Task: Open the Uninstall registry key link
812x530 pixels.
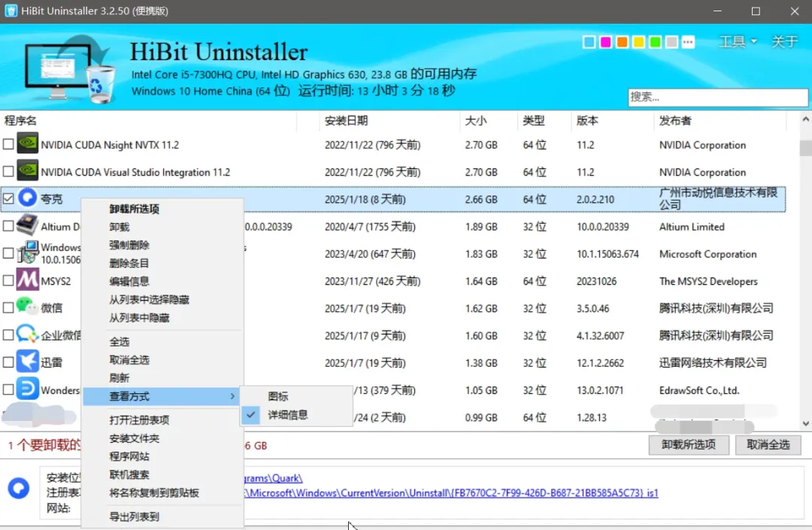Action: (x=450, y=492)
